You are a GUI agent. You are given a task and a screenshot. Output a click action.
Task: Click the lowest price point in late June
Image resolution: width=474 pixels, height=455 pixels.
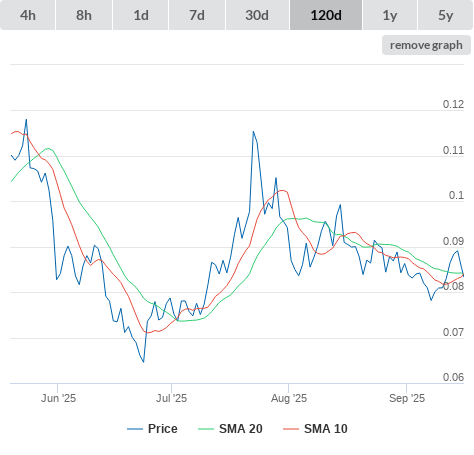[144, 362]
